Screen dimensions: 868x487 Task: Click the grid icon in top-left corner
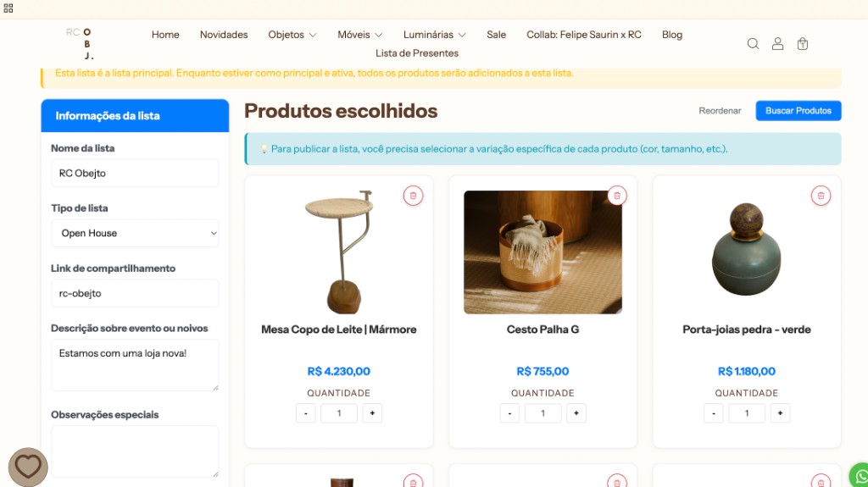[x=8, y=8]
